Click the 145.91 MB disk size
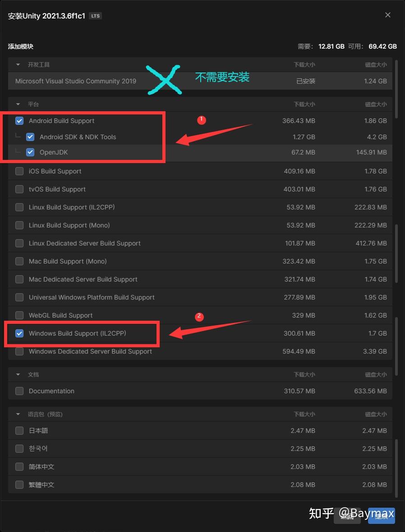 [x=371, y=152]
